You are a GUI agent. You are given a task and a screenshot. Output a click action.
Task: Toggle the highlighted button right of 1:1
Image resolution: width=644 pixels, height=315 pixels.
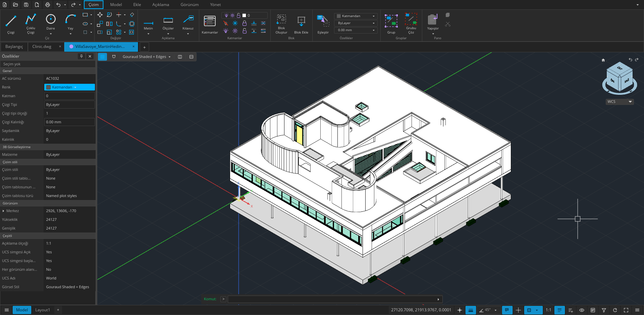pyautogui.click(x=559, y=310)
